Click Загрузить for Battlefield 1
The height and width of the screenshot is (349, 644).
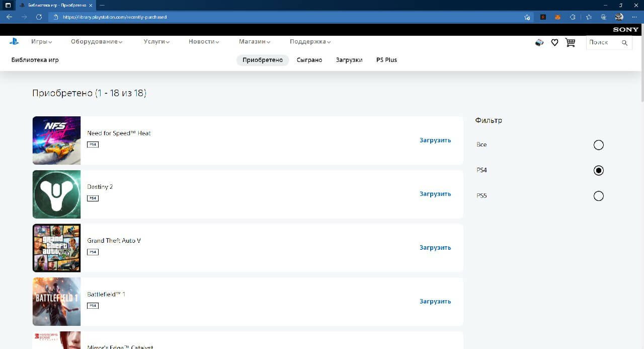pos(435,302)
